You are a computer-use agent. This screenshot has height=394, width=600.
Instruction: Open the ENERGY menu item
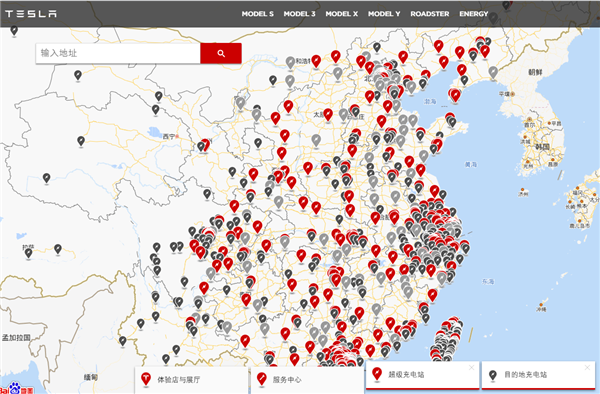point(474,14)
